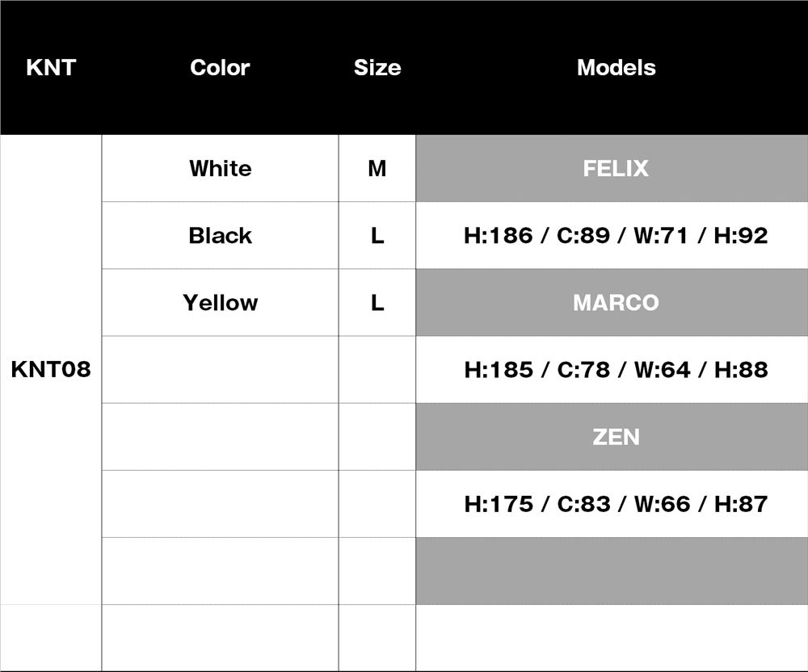Click the KNT column header
This screenshot has height=672, width=808.
point(51,68)
